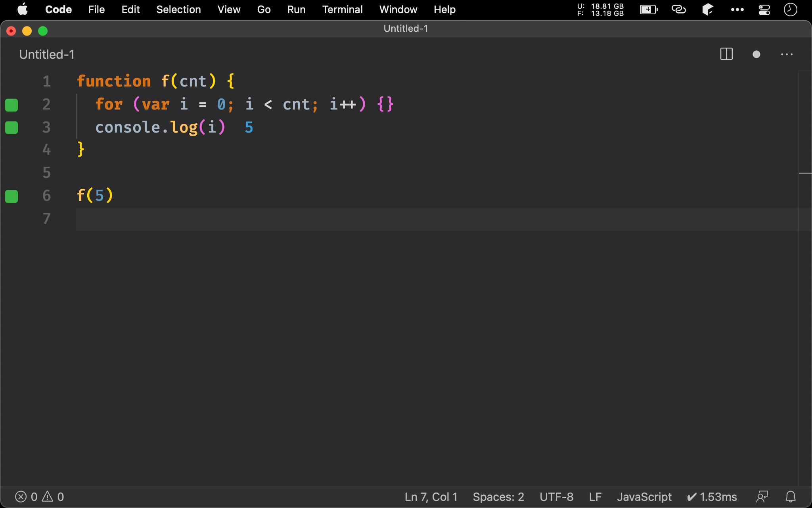
Task: Click the feedback icon in status bar
Action: (762, 496)
